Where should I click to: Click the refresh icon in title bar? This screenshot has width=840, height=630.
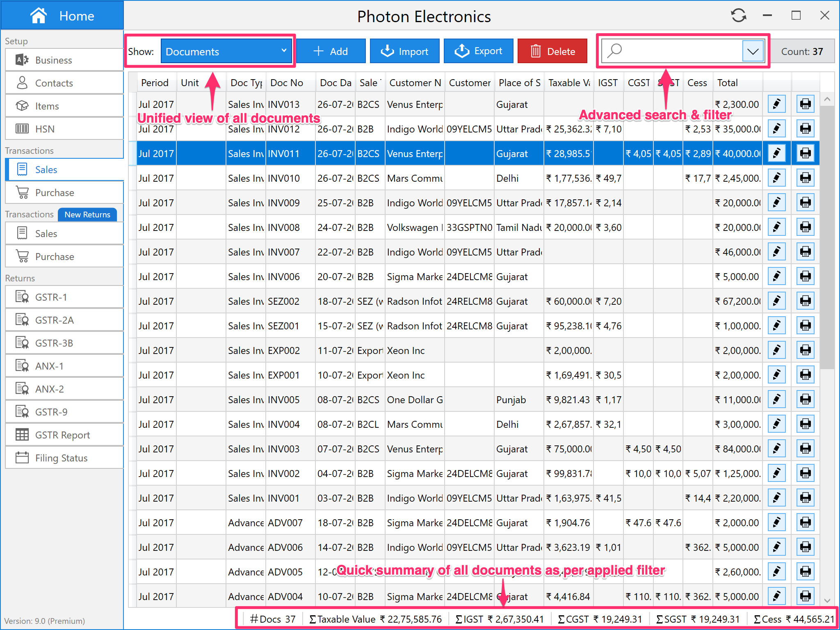pyautogui.click(x=738, y=16)
